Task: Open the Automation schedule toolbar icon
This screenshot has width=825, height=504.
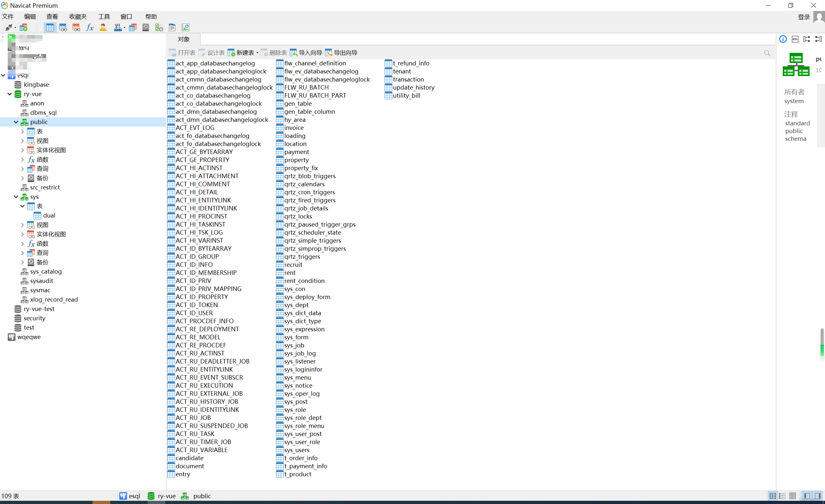Action: tap(159, 27)
